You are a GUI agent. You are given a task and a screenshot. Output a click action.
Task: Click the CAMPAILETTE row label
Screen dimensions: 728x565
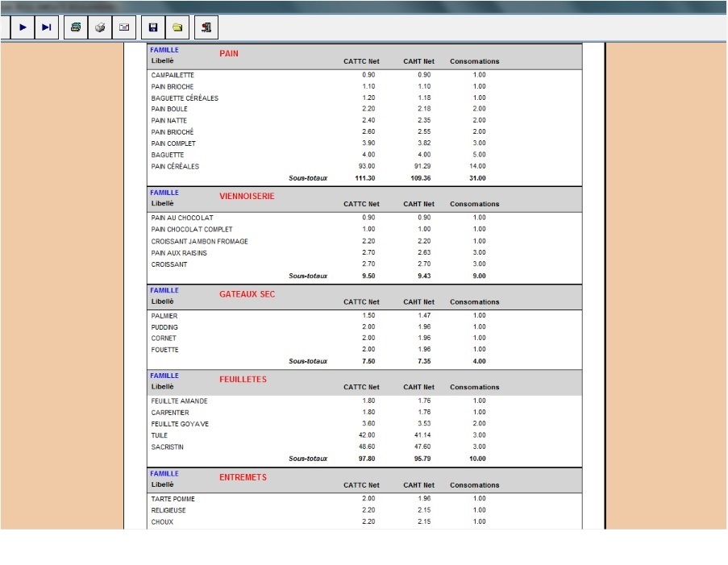(173, 75)
